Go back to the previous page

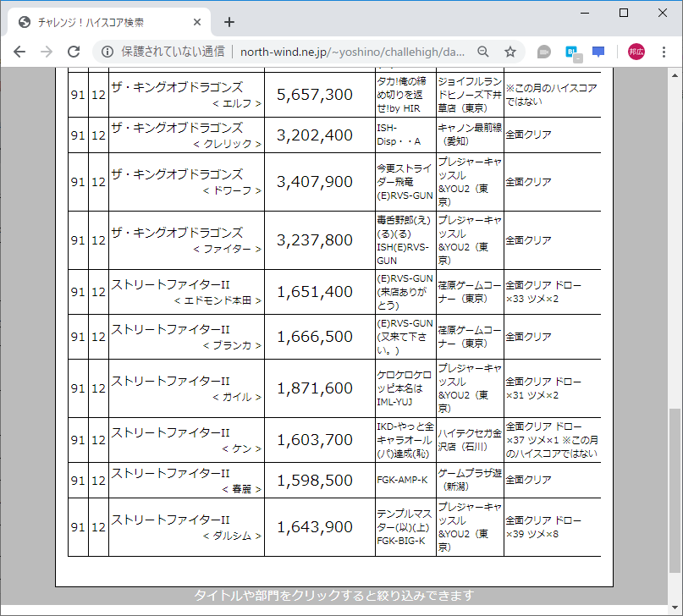point(19,52)
